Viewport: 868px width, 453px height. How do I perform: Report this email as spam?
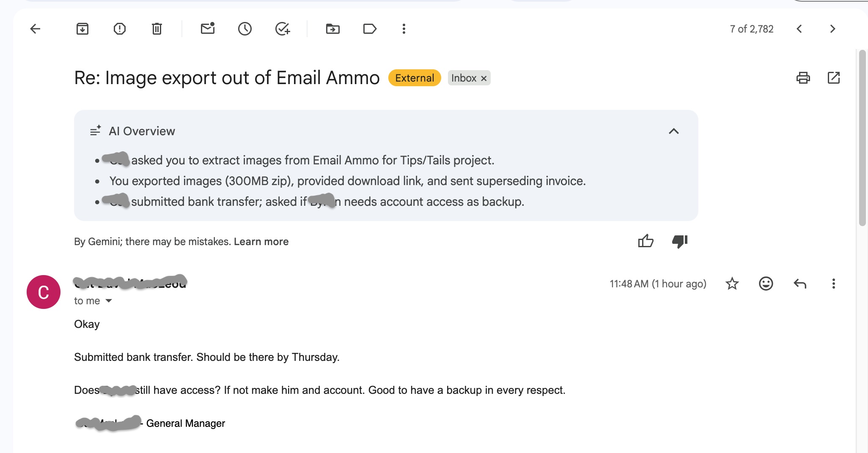pyautogui.click(x=120, y=29)
